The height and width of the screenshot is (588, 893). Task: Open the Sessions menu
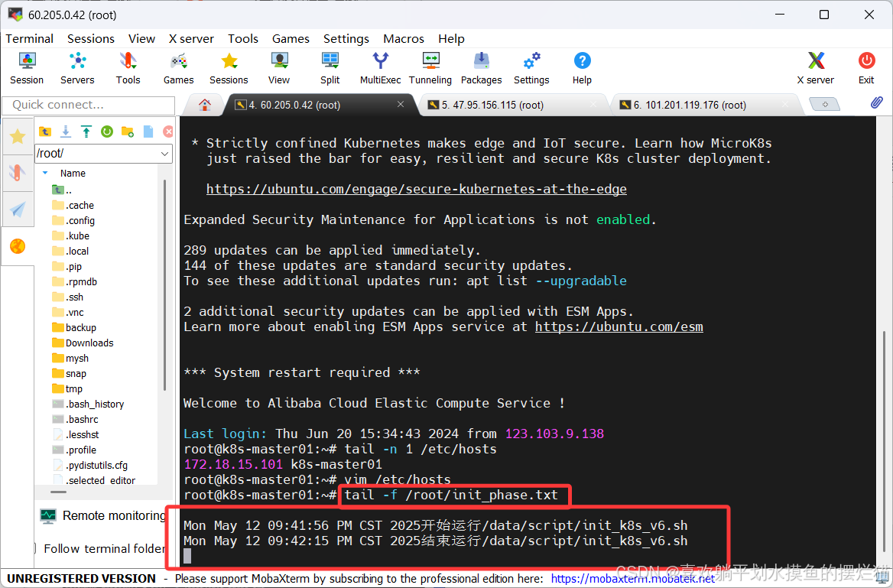coord(90,38)
